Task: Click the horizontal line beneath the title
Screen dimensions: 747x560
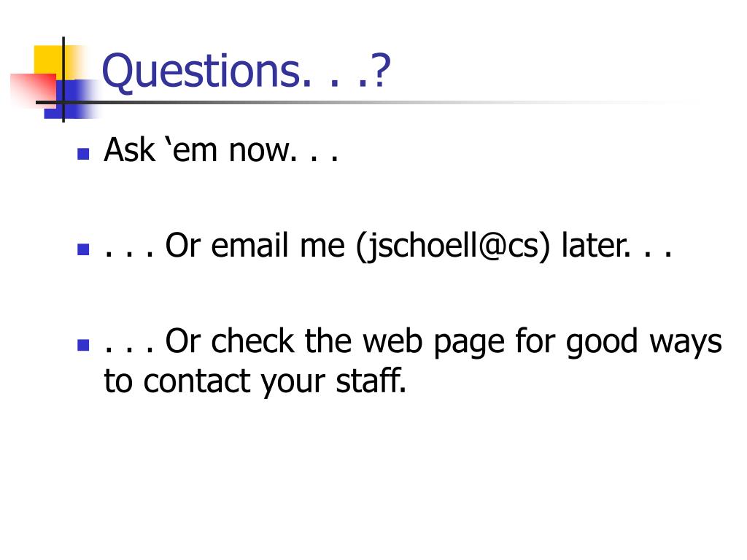Action: click(362, 102)
